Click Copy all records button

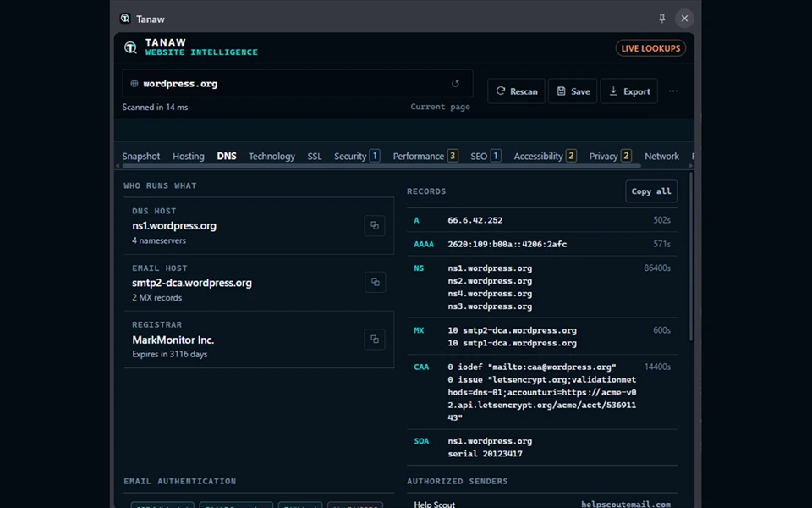(x=651, y=191)
